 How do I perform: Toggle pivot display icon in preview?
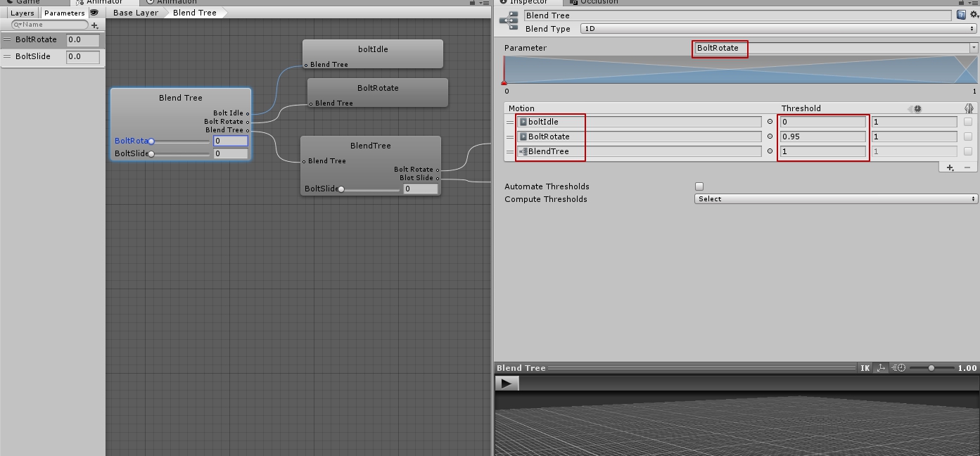coord(880,368)
